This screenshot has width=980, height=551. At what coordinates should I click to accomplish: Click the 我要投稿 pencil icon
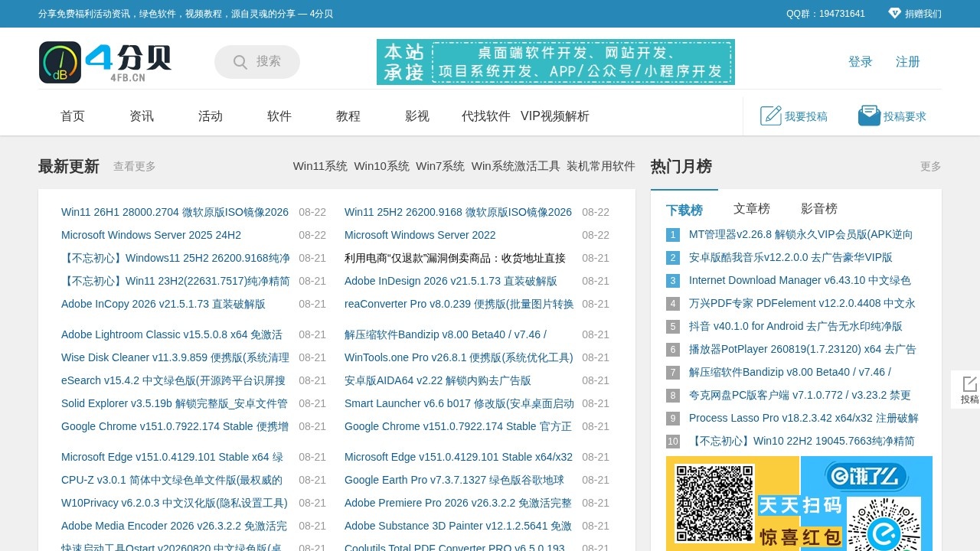tap(770, 116)
